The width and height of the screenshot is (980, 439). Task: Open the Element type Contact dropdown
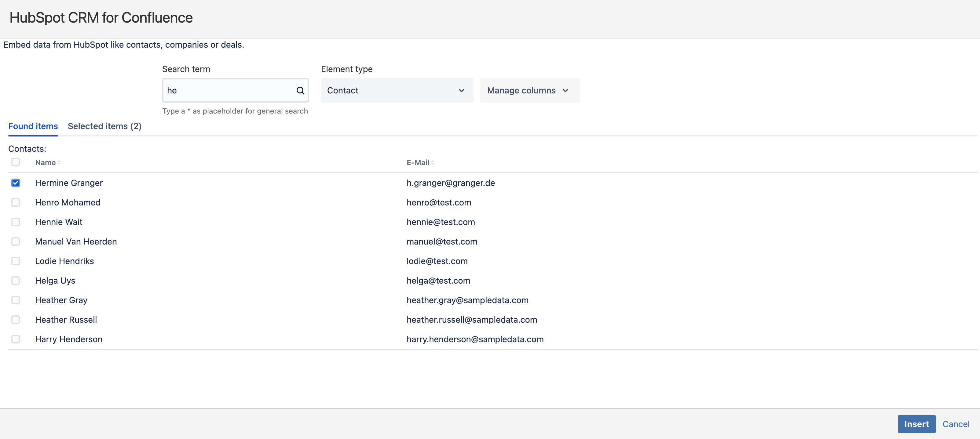tap(397, 90)
